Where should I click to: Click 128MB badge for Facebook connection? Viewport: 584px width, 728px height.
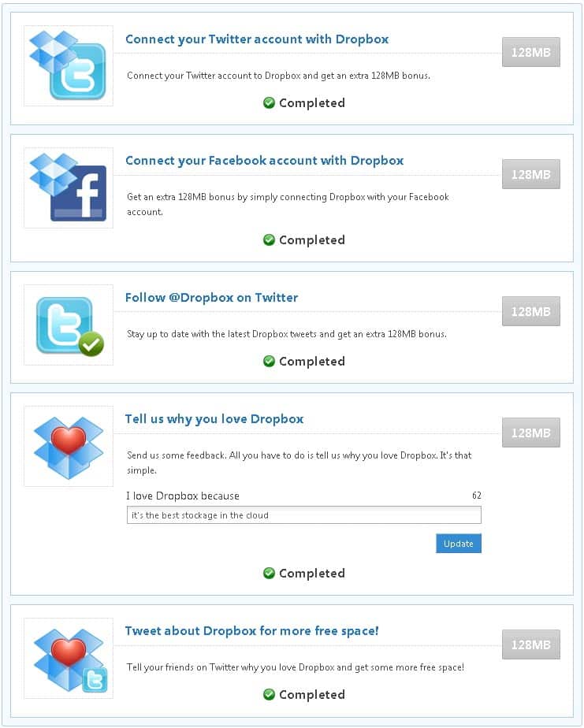(531, 174)
